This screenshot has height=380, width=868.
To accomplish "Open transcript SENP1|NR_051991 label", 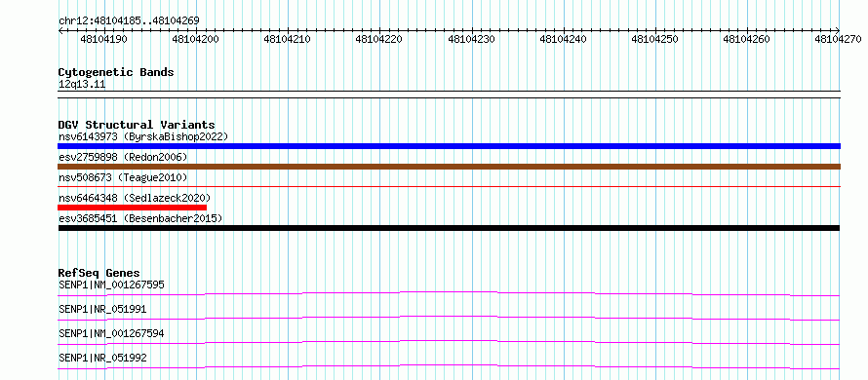I will tap(102, 309).
